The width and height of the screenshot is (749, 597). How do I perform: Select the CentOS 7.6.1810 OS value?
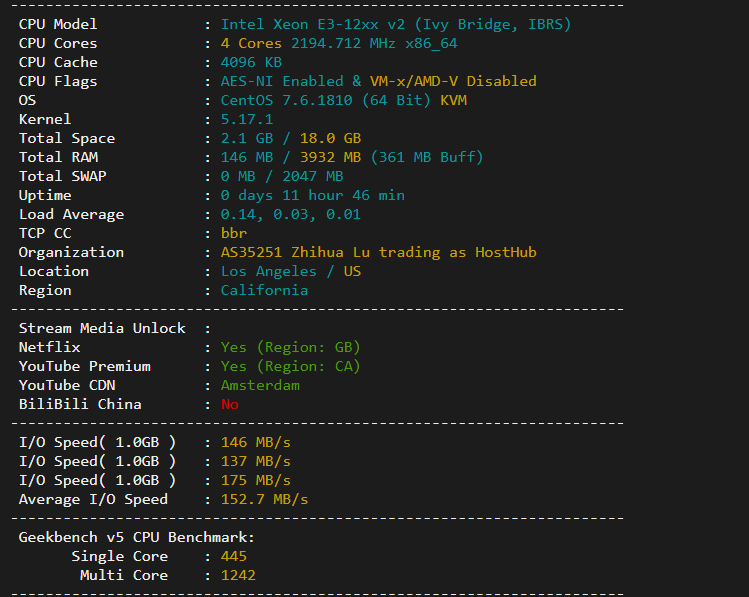286,100
